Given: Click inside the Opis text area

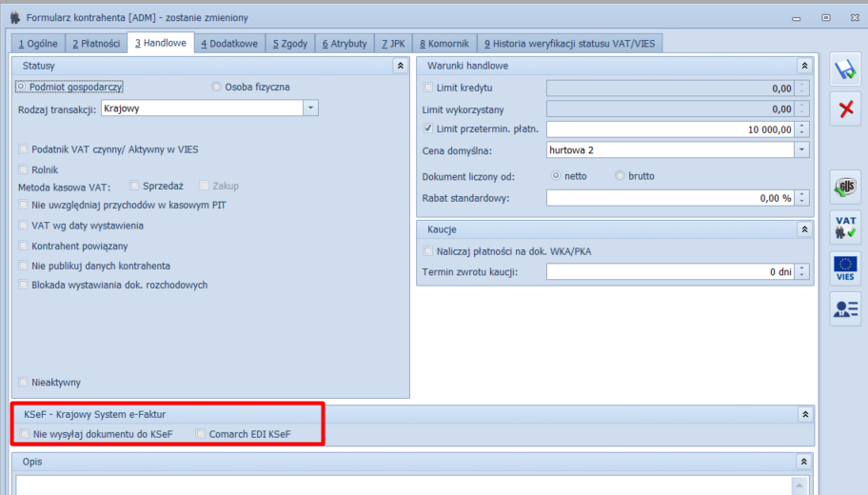Looking at the screenshot, I should (404, 485).
